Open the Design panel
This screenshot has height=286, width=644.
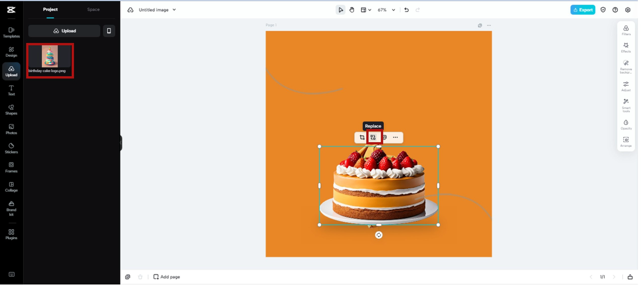(x=11, y=52)
